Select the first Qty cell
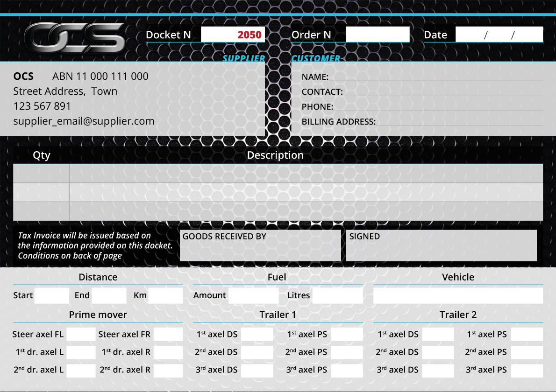 41,173
